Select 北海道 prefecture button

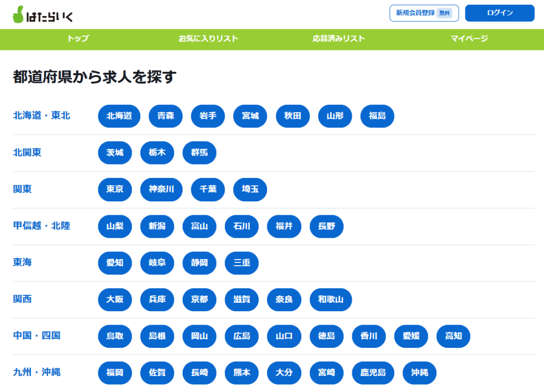pyautogui.click(x=119, y=116)
